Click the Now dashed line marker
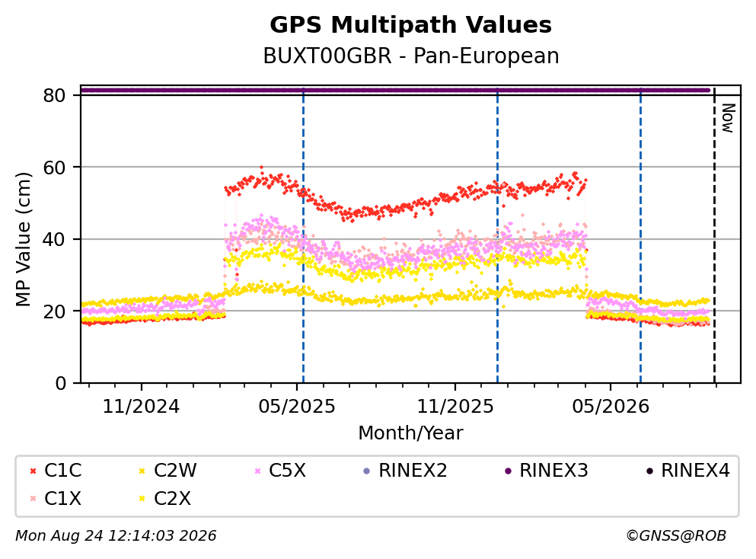Image resolution: width=756 pixels, height=559 pixels. pos(714,235)
